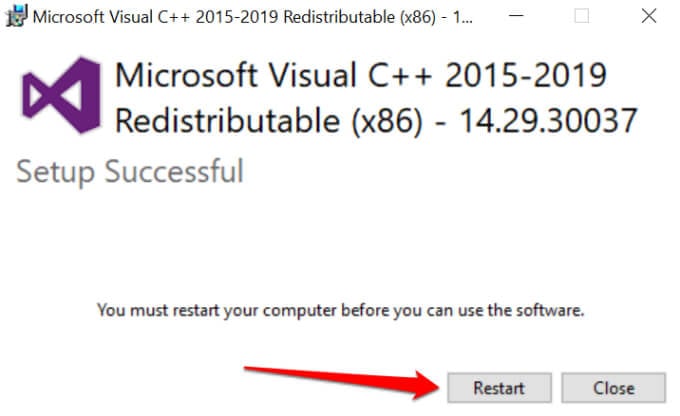Click the purple Visual Studio logo
680x416 pixels.
pos(63,97)
